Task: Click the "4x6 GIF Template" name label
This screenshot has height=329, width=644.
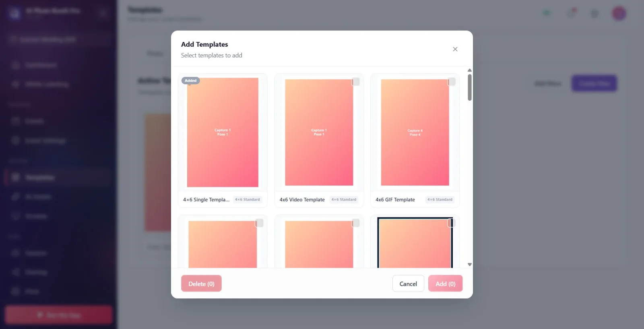Action: point(395,200)
